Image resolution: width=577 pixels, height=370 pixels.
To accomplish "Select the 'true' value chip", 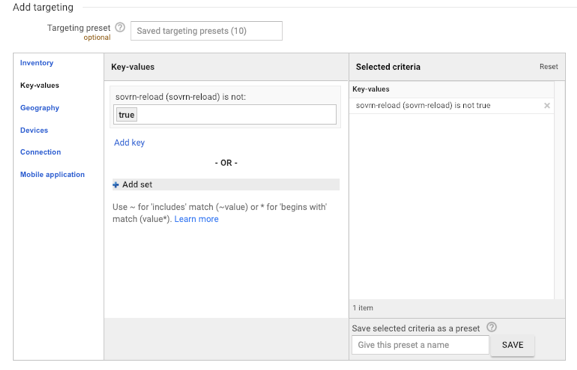I will (x=126, y=115).
